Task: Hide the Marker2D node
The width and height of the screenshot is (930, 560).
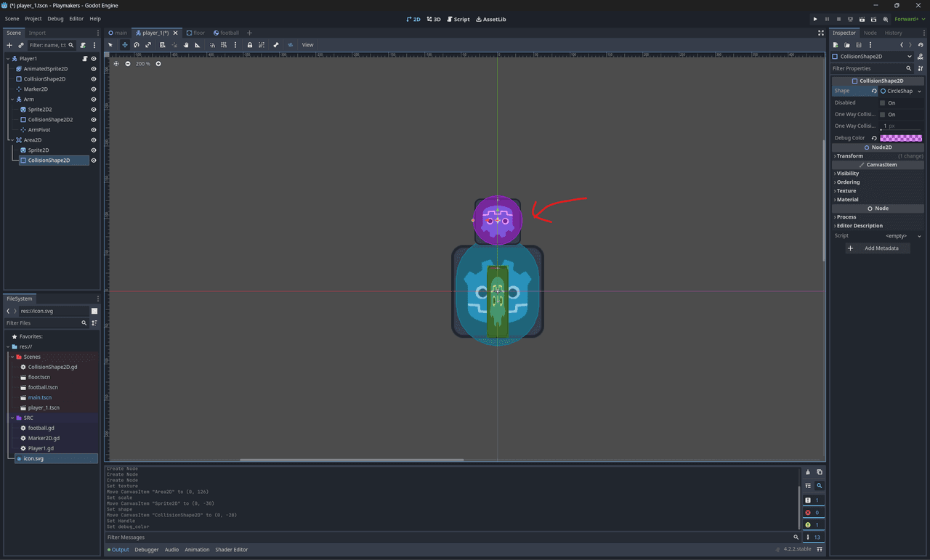Action: pyautogui.click(x=94, y=89)
